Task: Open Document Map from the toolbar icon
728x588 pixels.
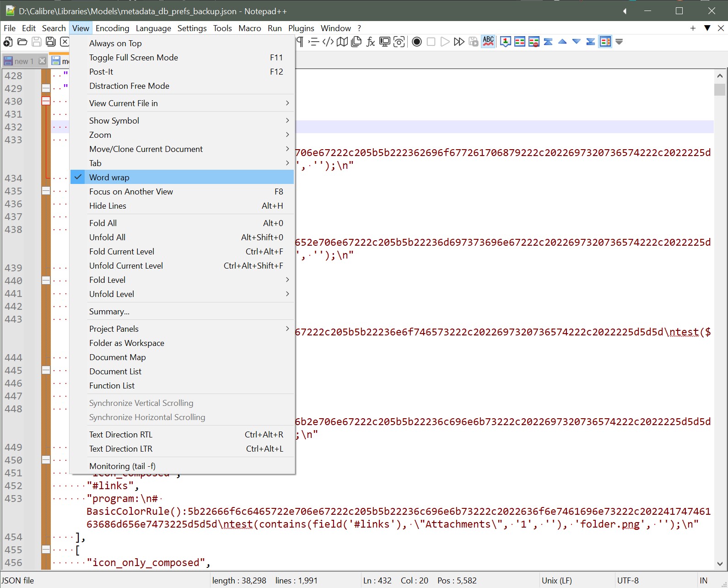Action: point(342,42)
